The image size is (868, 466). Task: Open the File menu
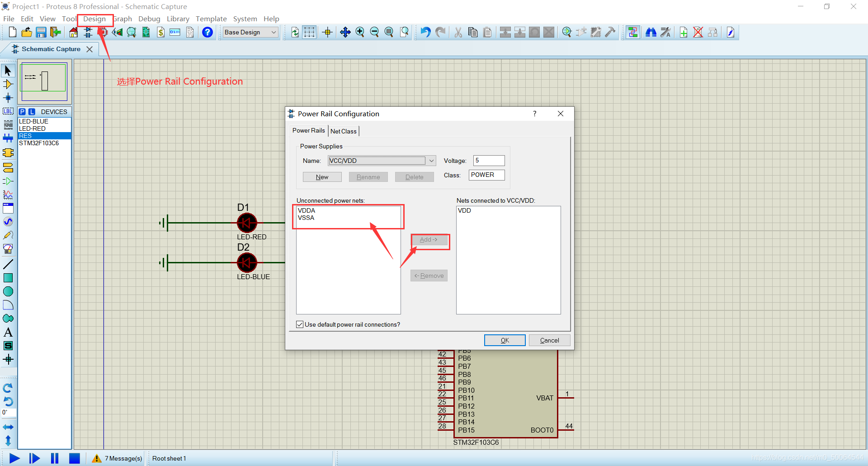[9, 19]
